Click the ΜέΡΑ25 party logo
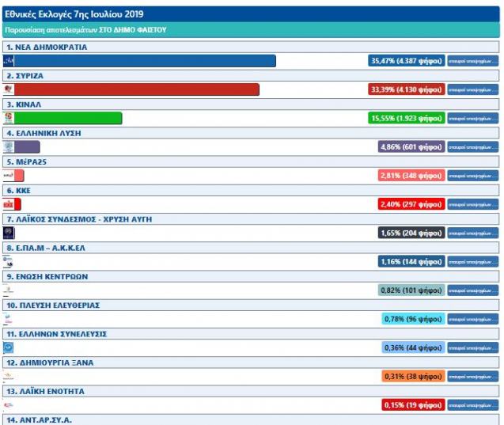Screen dimensions: 504x425 [x=9, y=176]
